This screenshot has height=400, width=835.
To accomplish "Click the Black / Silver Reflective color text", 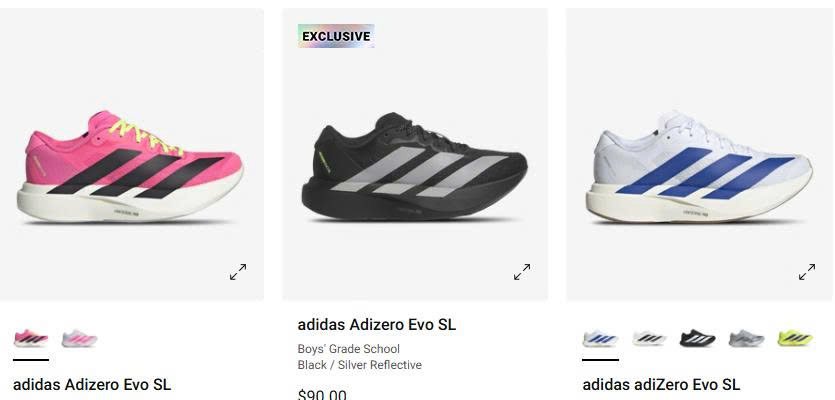I will tap(359, 365).
